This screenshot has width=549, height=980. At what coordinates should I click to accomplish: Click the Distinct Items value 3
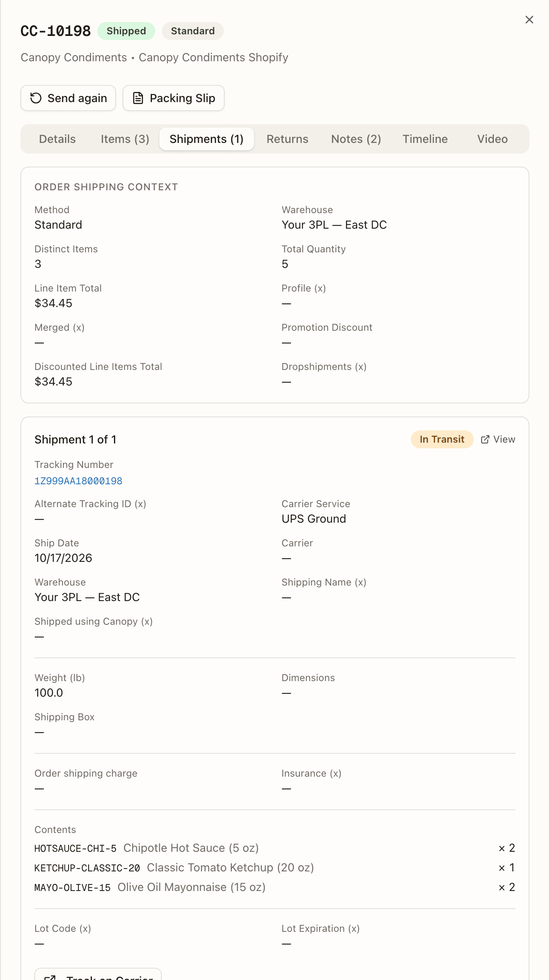click(x=38, y=264)
